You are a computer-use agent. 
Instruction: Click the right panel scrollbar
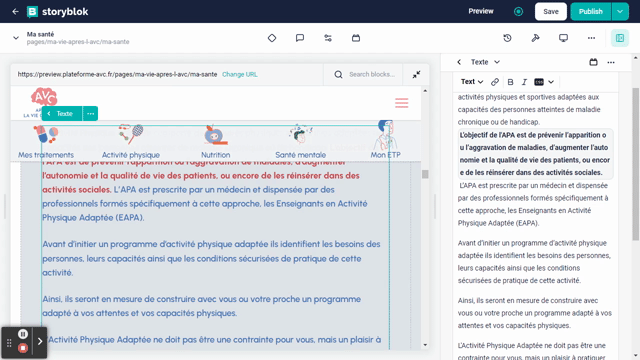(x=636, y=163)
